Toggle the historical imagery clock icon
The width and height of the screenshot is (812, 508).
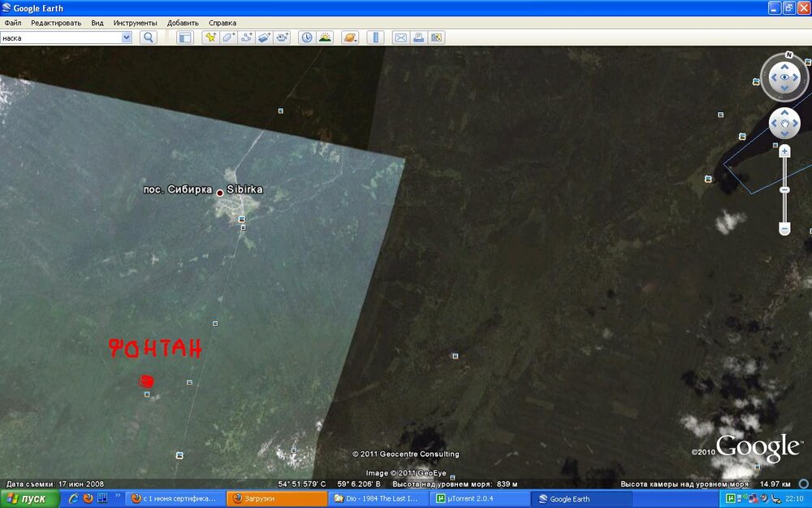306,37
